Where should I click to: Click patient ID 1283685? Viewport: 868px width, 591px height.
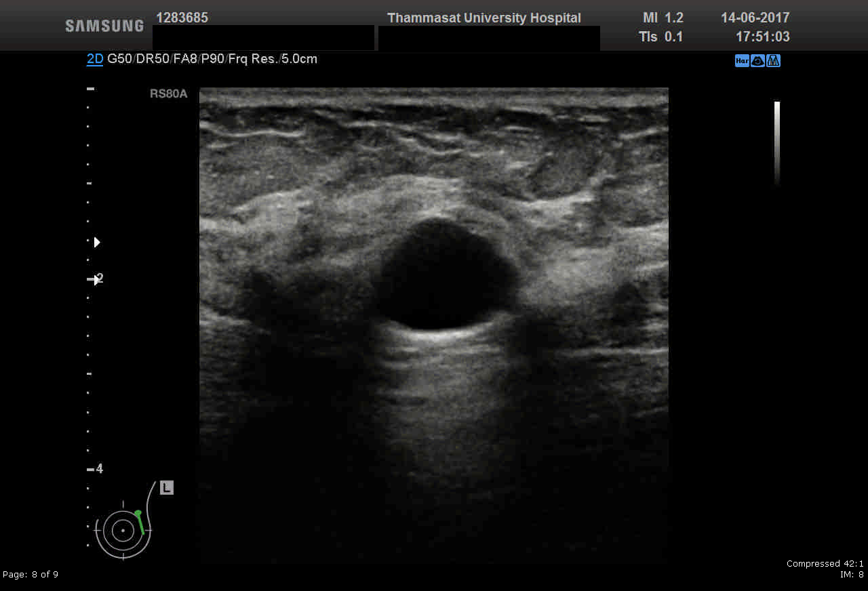click(182, 18)
